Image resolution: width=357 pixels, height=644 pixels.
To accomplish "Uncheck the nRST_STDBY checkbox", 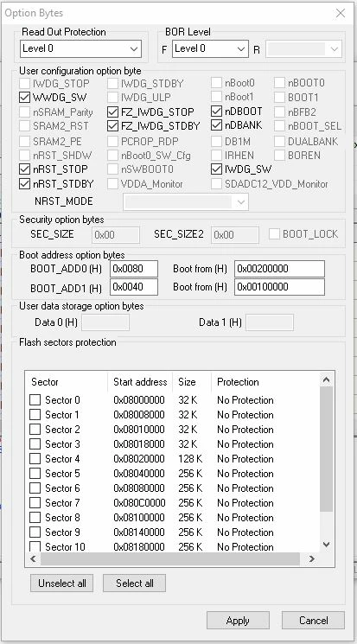I will coord(25,184).
